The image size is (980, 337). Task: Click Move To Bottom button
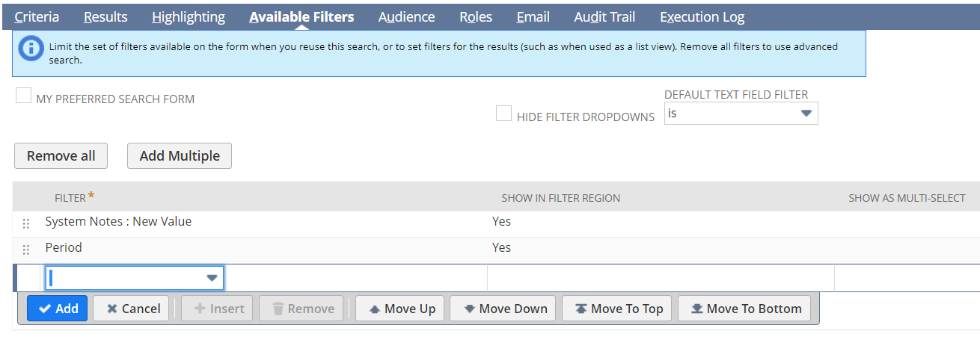point(744,309)
